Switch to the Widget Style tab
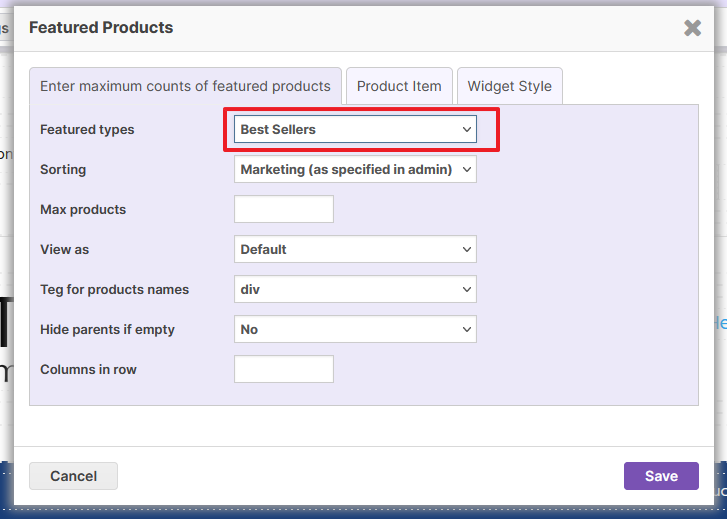The width and height of the screenshot is (727, 519). coord(509,86)
